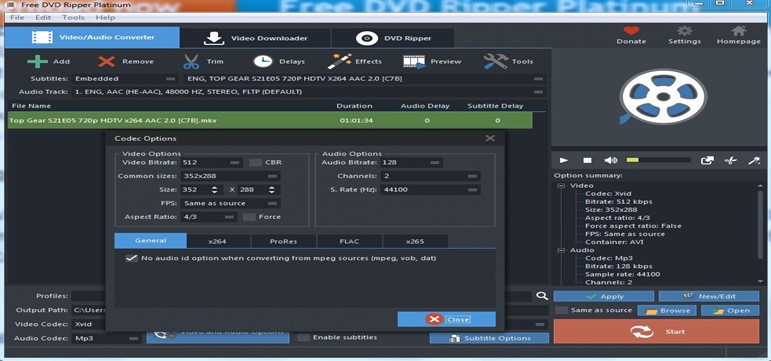The width and height of the screenshot is (771, 361).
Task: Check the Enable subtitles box
Action: [x=304, y=337]
